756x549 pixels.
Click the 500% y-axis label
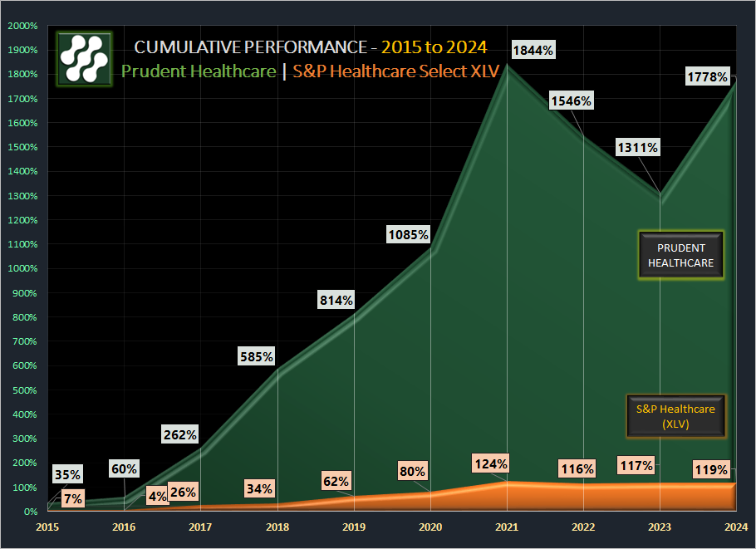point(25,390)
